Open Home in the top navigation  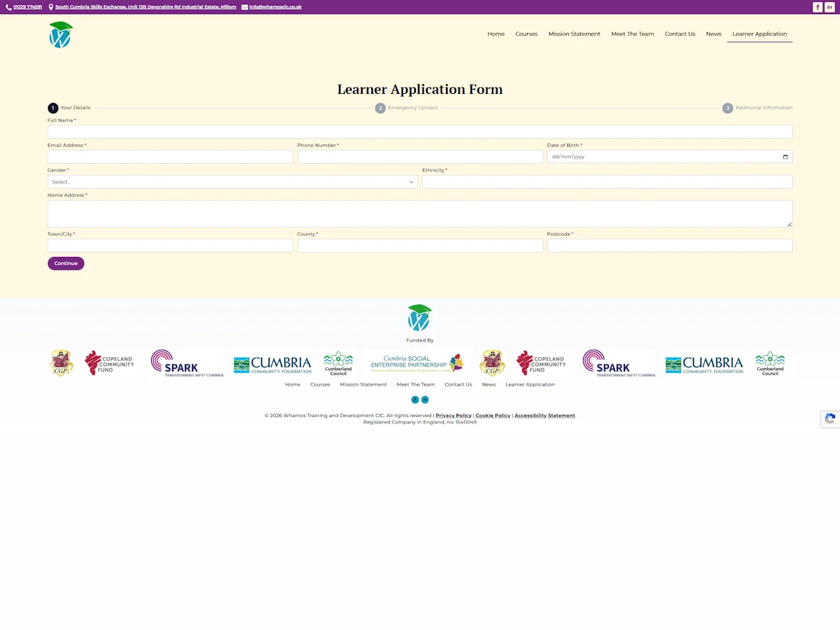(x=496, y=34)
